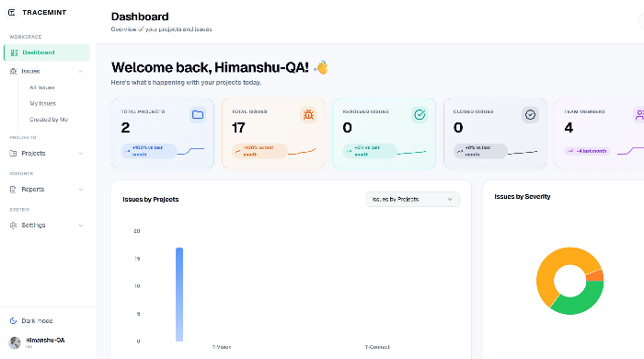Click the T-Vision axis label
The image size is (644, 359).
(222, 347)
